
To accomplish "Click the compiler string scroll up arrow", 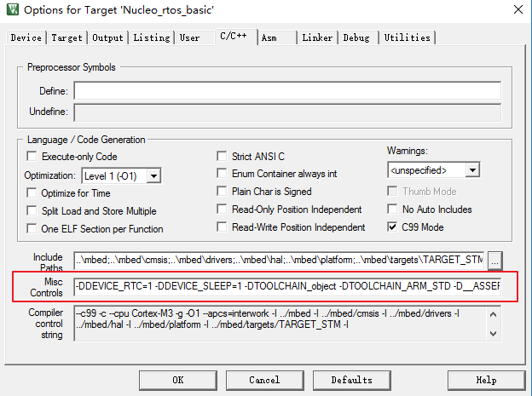I will click(x=494, y=314).
